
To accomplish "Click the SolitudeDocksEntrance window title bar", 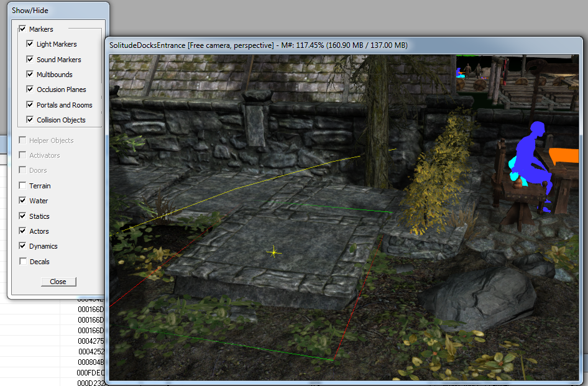I will click(x=344, y=45).
